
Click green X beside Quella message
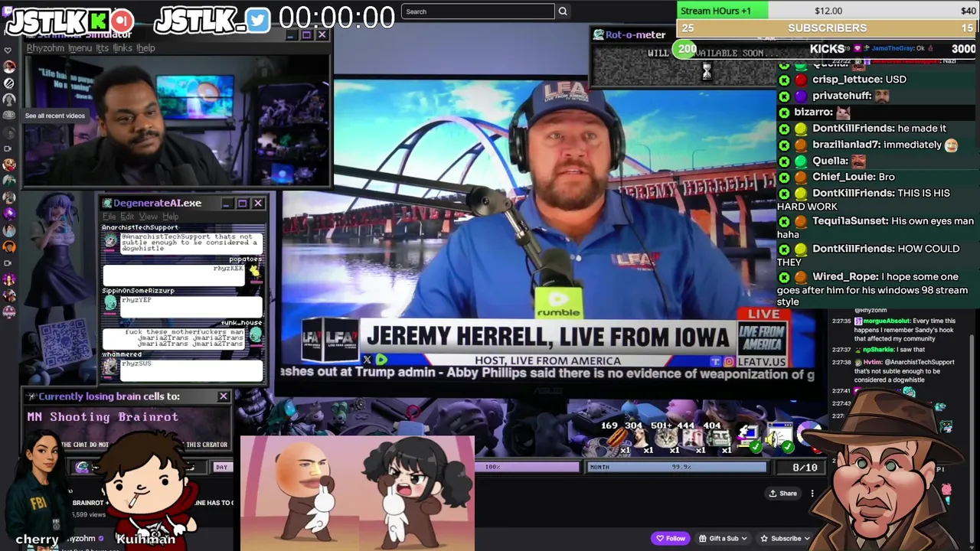coord(784,161)
